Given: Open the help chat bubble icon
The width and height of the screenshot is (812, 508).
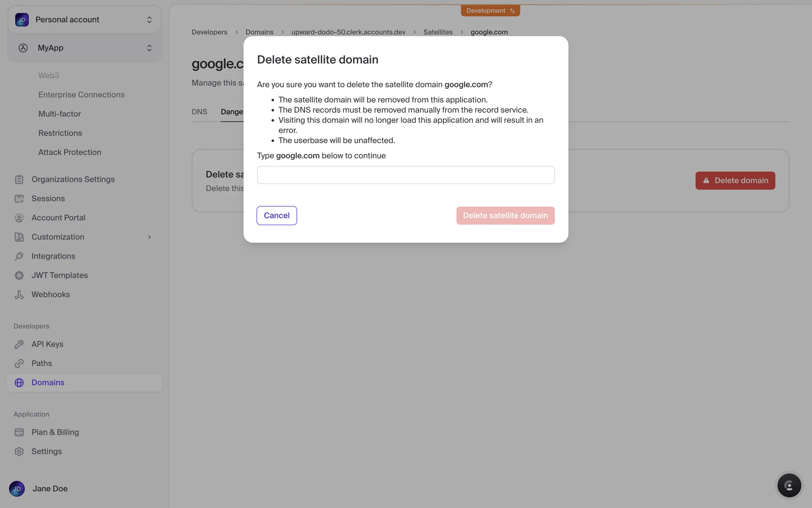Looking at the screenshot, I should tap(789, 486).
